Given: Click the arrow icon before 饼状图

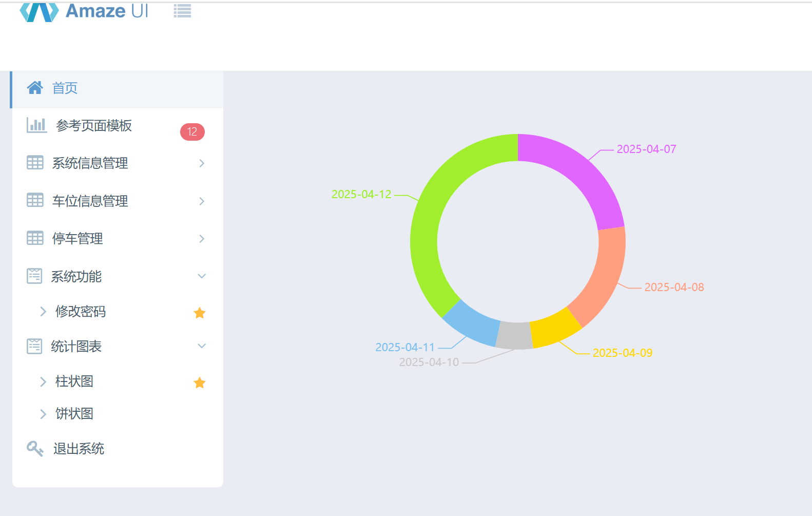Looking at the screenshot, I should 43,414.
